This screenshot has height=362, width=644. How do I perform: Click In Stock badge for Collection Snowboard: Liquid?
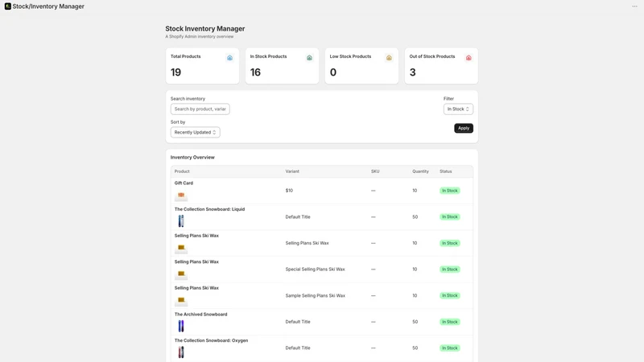pyautogui.click(x=450, y=216)
